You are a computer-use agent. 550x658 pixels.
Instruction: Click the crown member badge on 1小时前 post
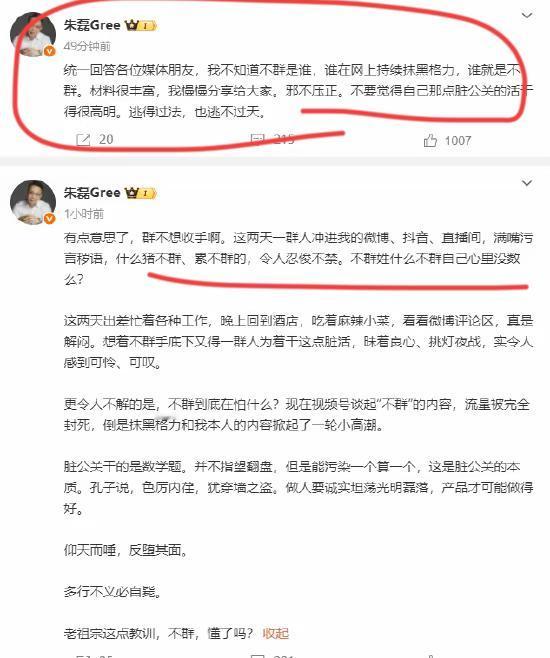point(141,193)
